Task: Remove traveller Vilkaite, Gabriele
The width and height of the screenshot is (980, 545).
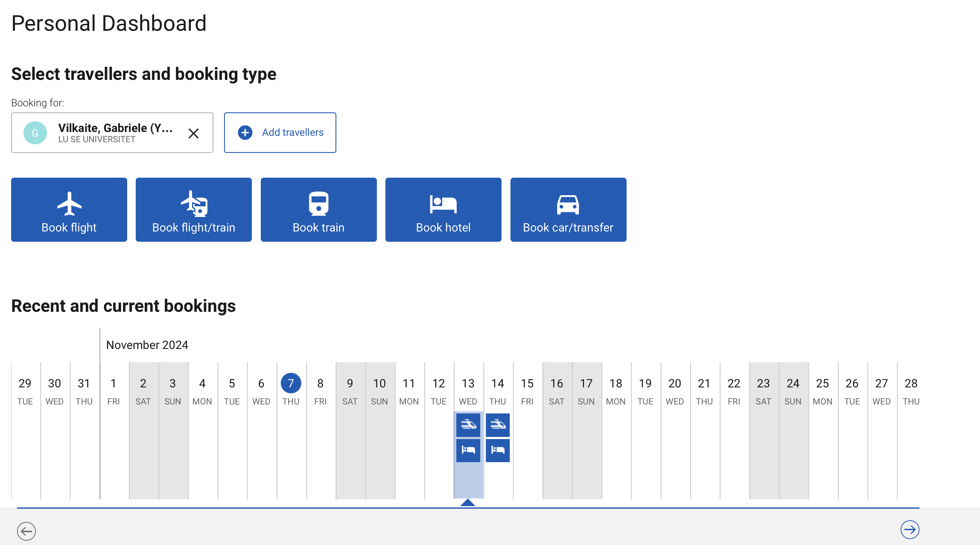Action: pos(193,134)
